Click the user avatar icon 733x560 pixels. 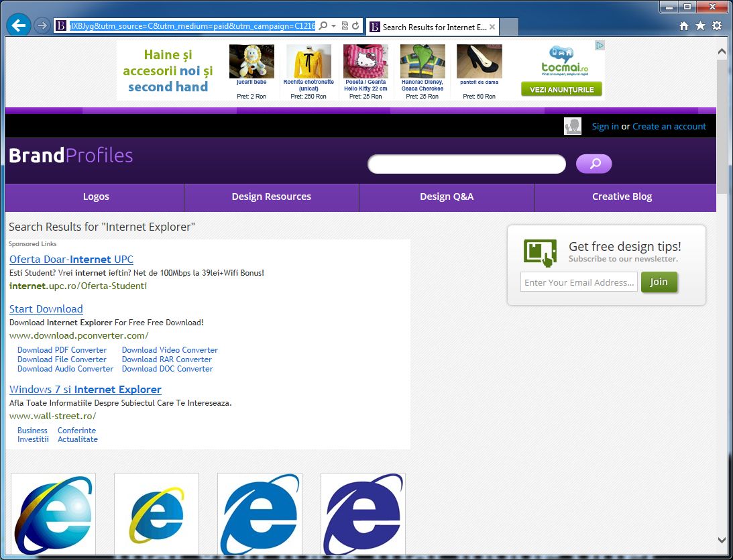(573, 126)
